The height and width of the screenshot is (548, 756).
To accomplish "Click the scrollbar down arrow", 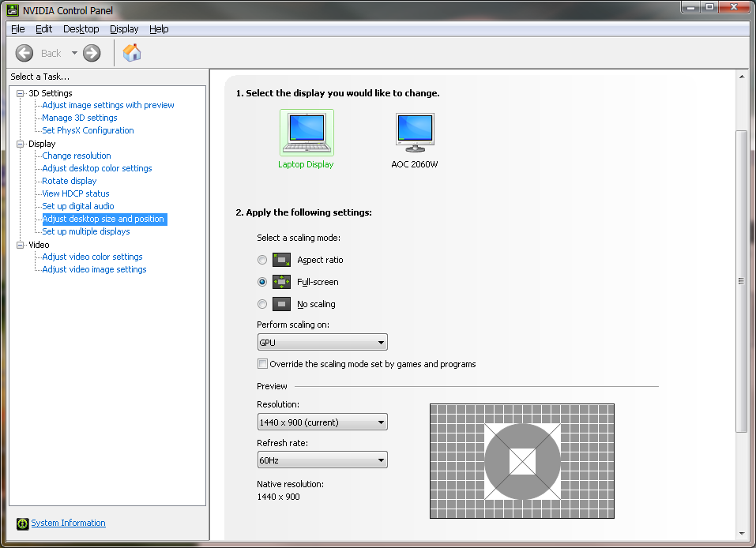I will (742, 534).
